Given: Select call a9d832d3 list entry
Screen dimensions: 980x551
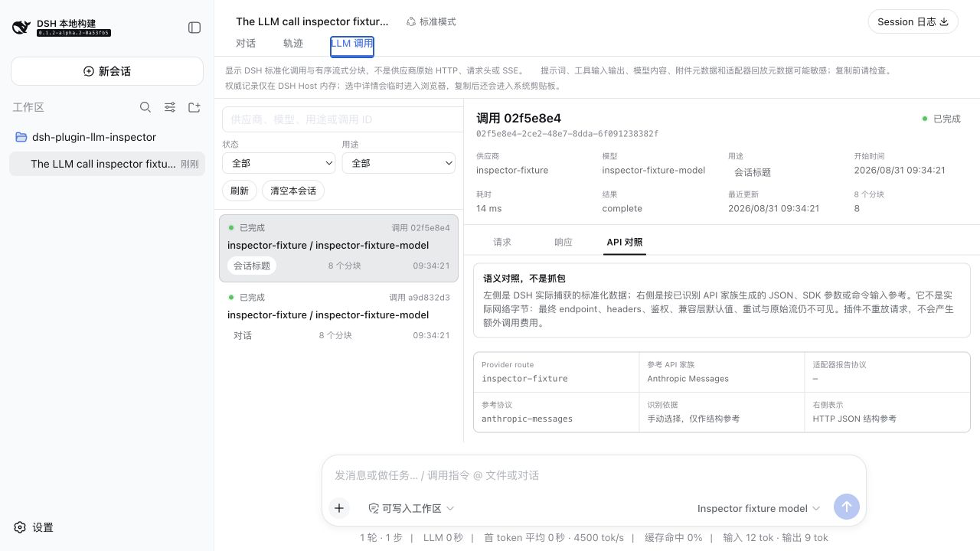Looking at the screenshot, I should [338, 316].
